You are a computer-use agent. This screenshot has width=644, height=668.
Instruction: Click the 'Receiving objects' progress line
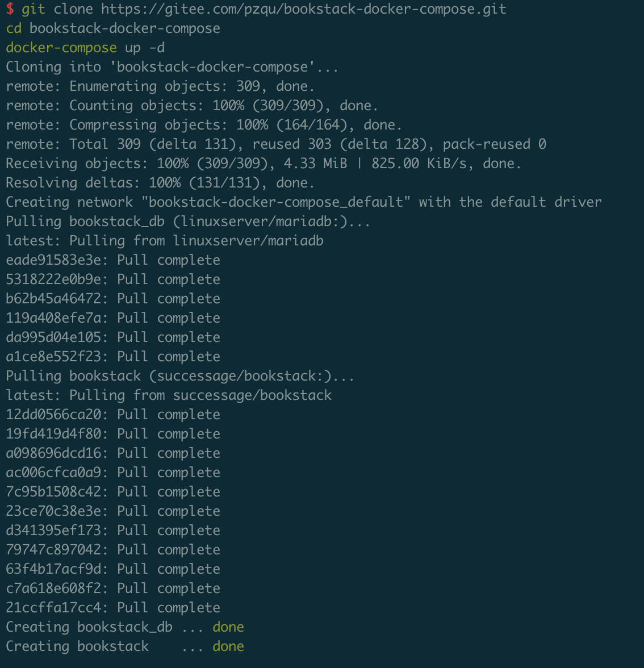tap(264, 163)
